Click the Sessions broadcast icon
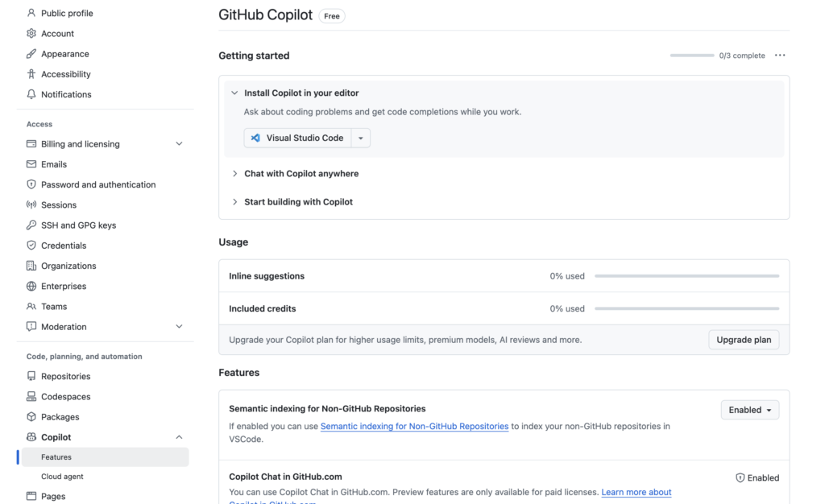This screenshot has height=504, width=825. (x=31, y=204)
